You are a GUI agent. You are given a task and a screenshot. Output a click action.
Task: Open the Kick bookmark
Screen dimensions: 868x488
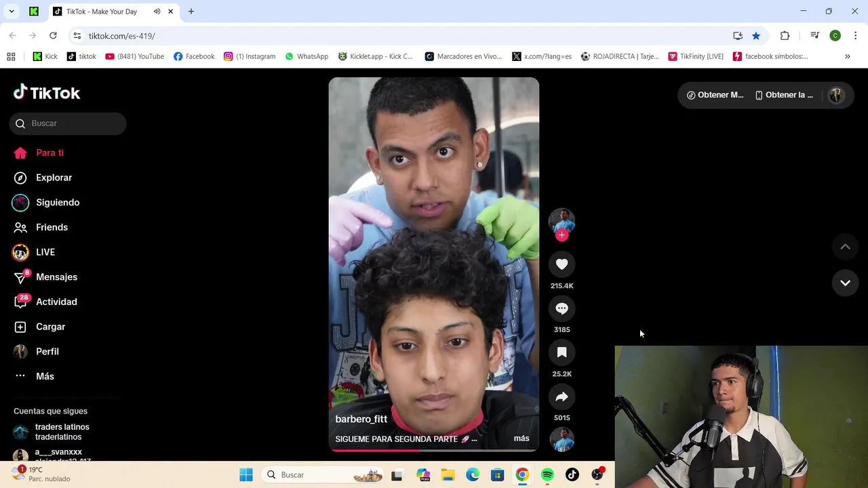click(45, 56)
